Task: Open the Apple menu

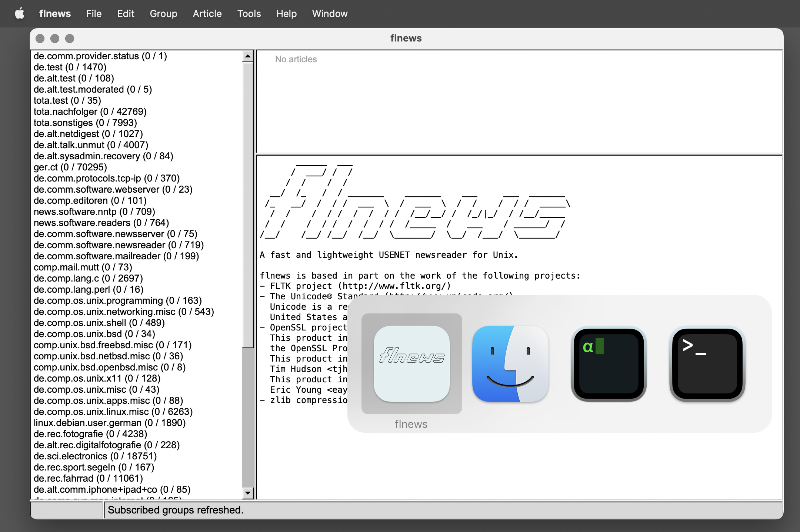Action: (x=20, y=14)
